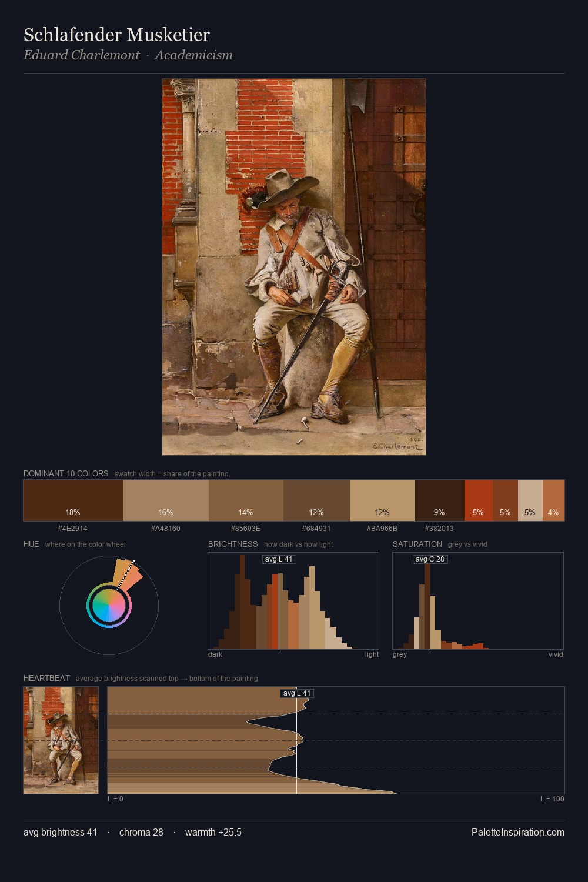Click the main painting image
Image resolution: width=588 pixels, height=882 pixels.
pyautogui.click(x=294, y=267)
